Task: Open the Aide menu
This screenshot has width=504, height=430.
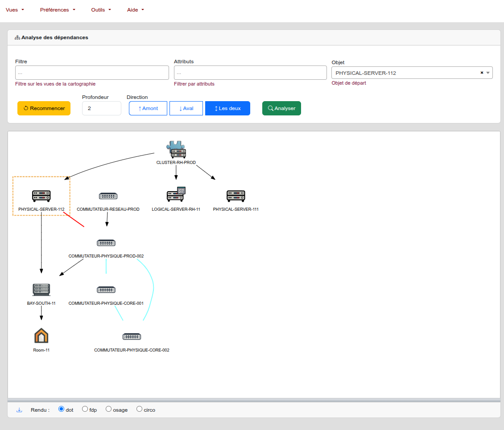Action: click(x=135, y=10)
